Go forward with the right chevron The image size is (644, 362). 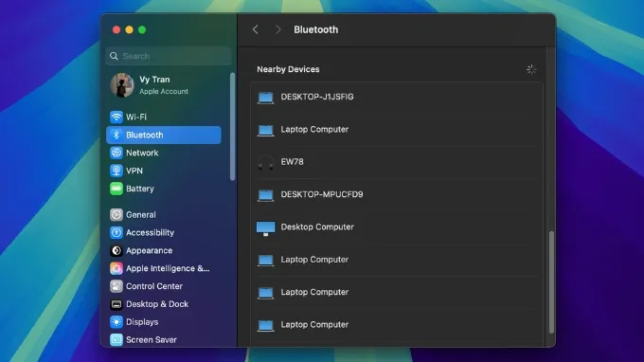278,29
